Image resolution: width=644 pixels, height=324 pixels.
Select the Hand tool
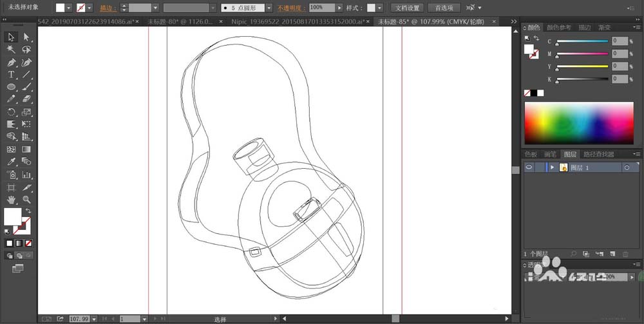pyautogui.click(x=11, y=200)
